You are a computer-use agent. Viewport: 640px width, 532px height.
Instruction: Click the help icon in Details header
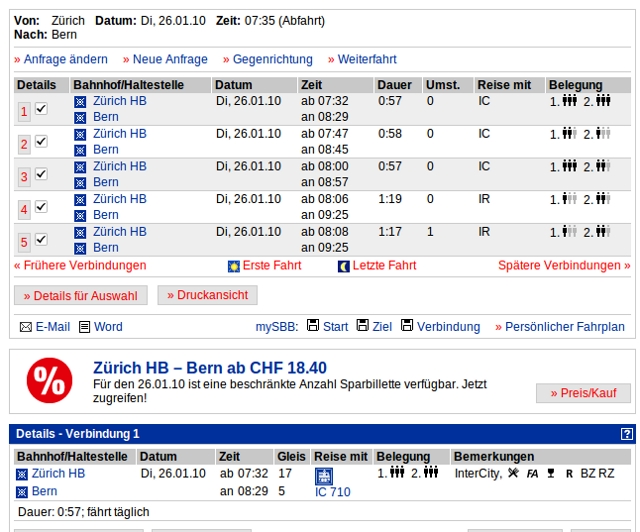point(627,434)
